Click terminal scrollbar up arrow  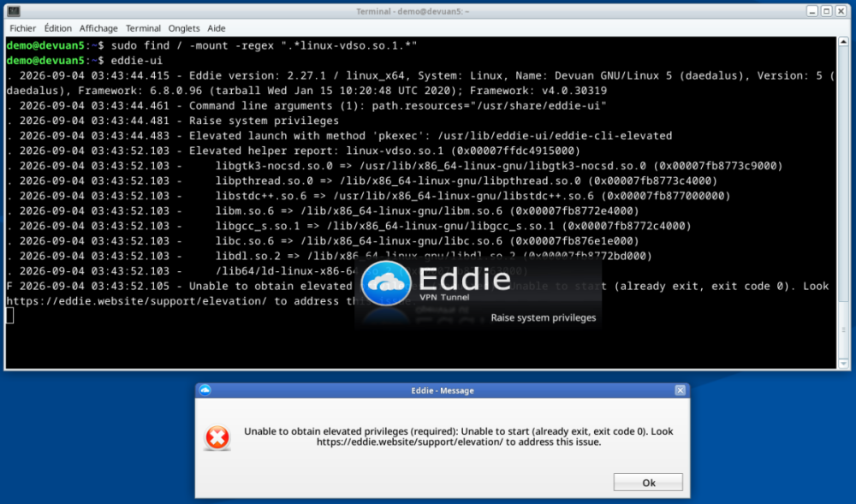tap(843, 41)
